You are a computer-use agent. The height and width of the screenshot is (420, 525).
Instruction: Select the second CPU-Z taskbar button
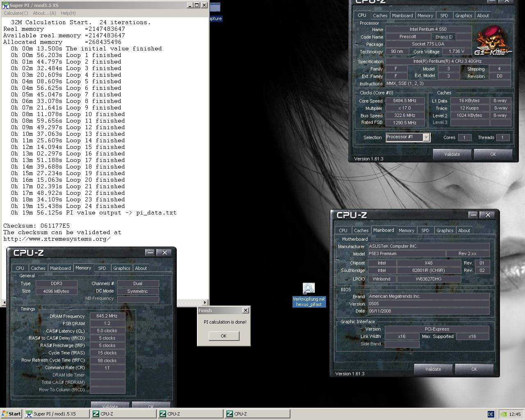191,414
